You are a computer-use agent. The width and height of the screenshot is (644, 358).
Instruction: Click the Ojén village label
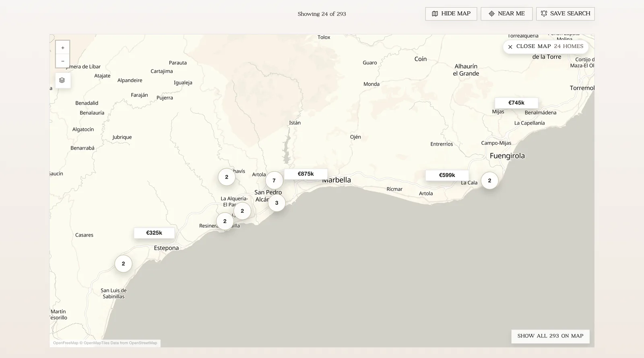(355, 137)
